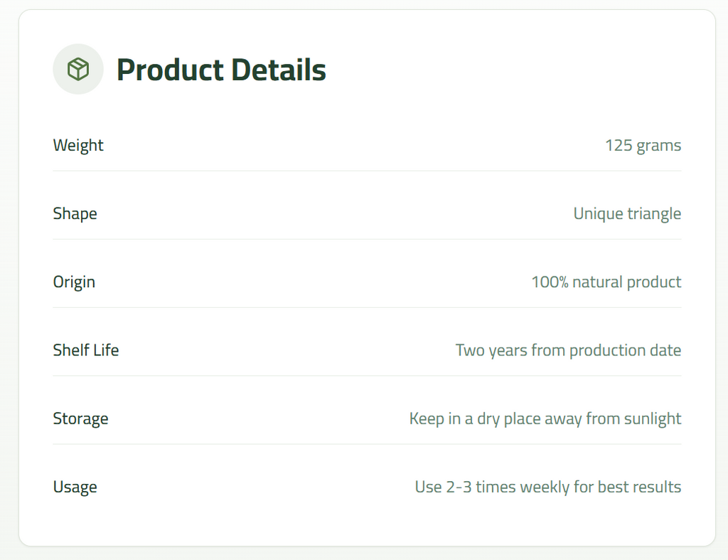Screen dimensions: 728x560
Task: Select the Shape row label
Action: (x=75, y=213)
